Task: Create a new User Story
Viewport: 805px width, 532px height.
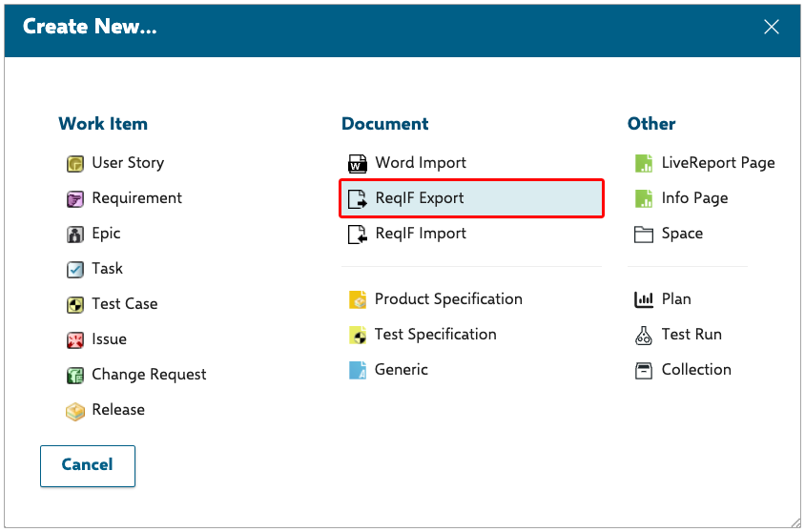Action: point(128,163)
